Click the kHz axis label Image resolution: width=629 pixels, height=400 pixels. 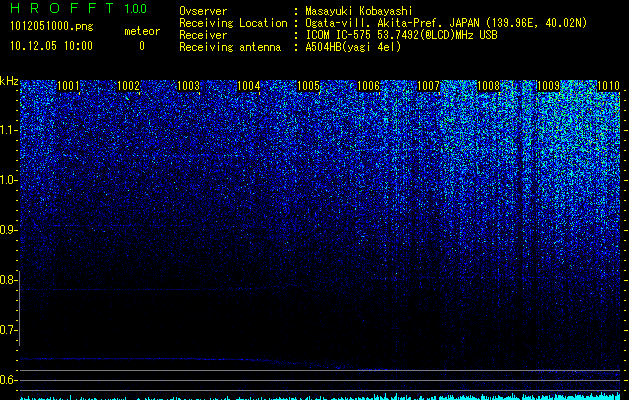click(9, 81)
